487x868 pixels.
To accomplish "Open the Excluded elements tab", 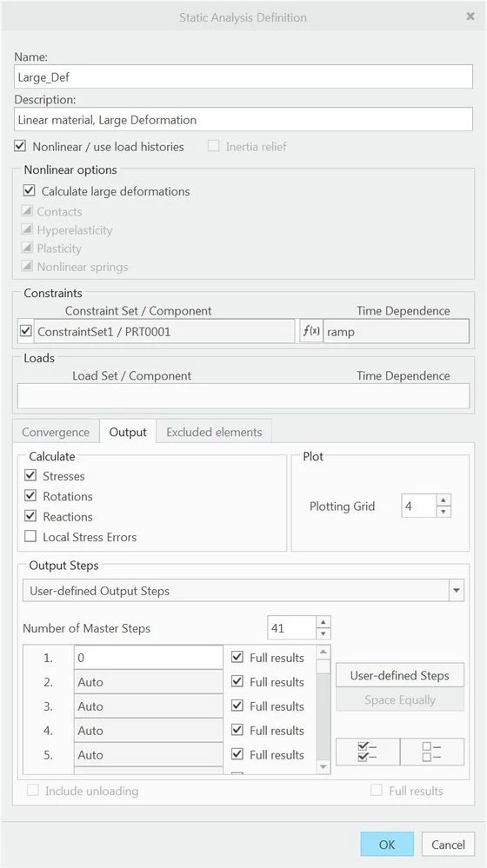I will click(214, 433).
